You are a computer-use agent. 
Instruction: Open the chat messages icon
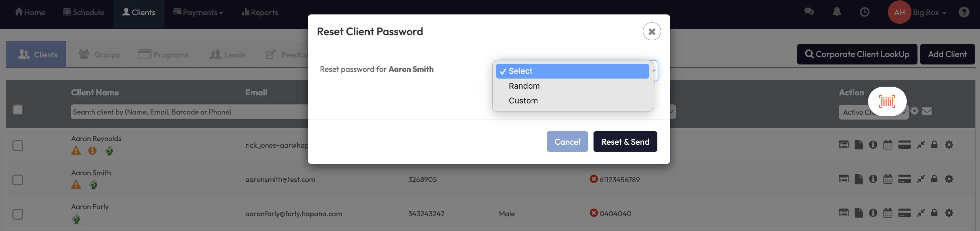pyautogui.click(x=809, y=12)
